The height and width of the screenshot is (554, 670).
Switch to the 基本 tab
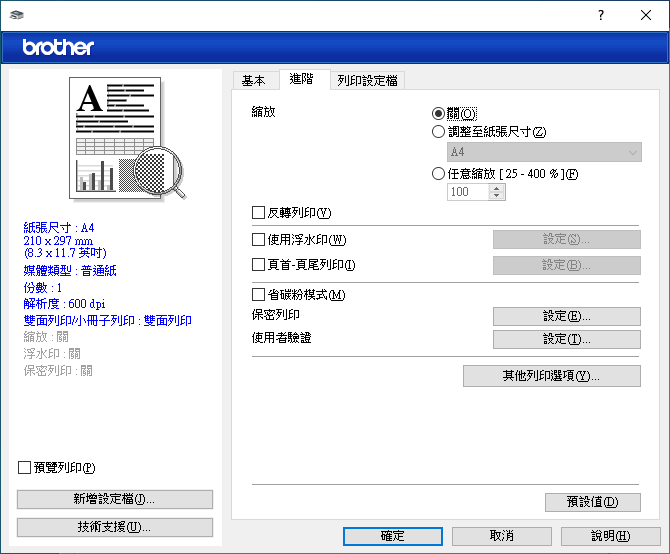tap(254, 81)
